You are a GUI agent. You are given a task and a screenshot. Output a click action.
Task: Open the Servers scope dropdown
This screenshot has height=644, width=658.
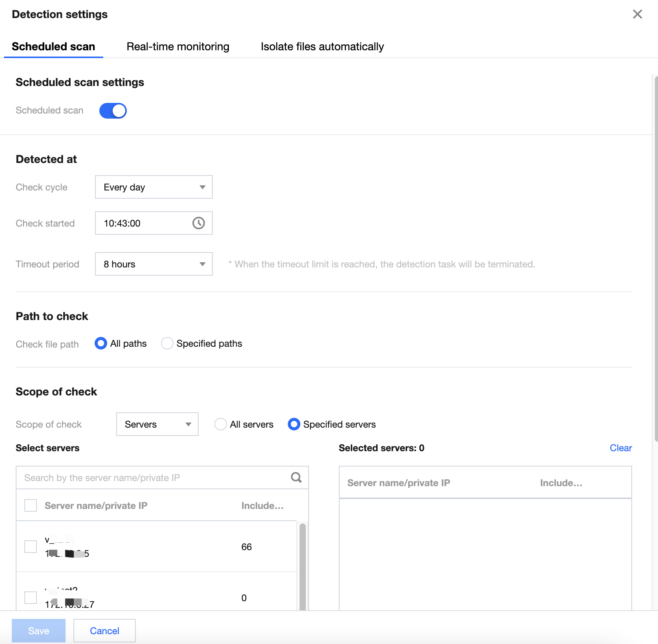(157, 424)
